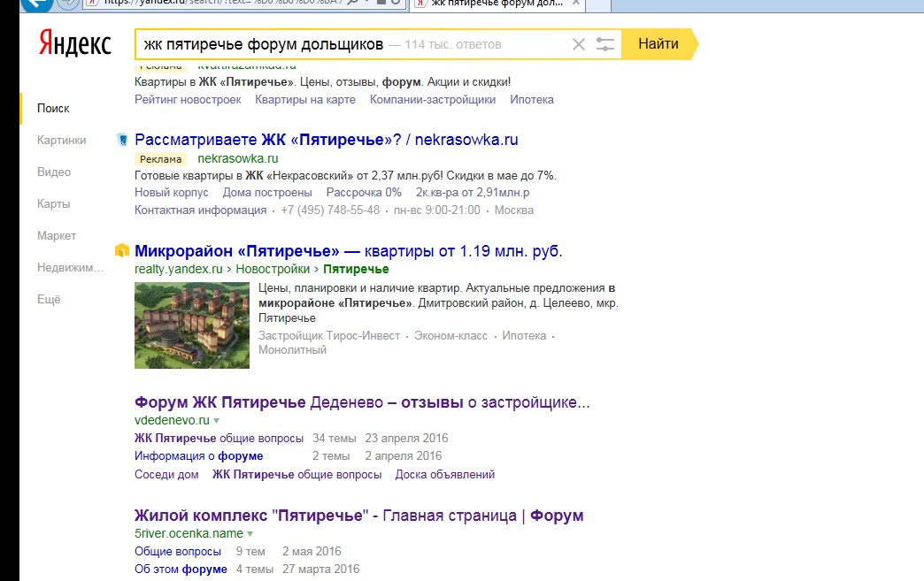Click the 23 апреля 2016 date

click(406, 438)
